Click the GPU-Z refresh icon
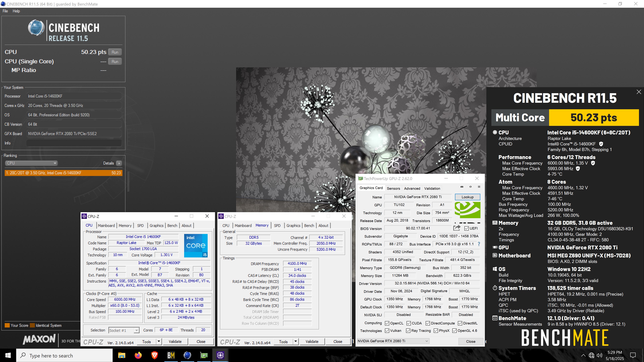644x362 pixels. coord(470,187)
